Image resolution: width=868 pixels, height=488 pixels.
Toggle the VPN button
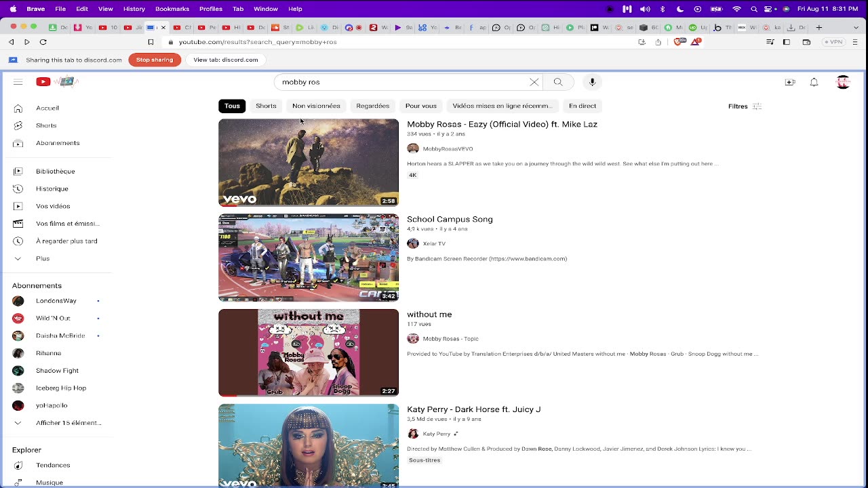(833, 42)
